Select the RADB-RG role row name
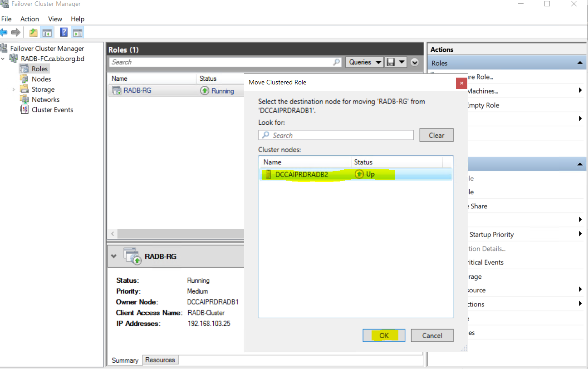 137,90
